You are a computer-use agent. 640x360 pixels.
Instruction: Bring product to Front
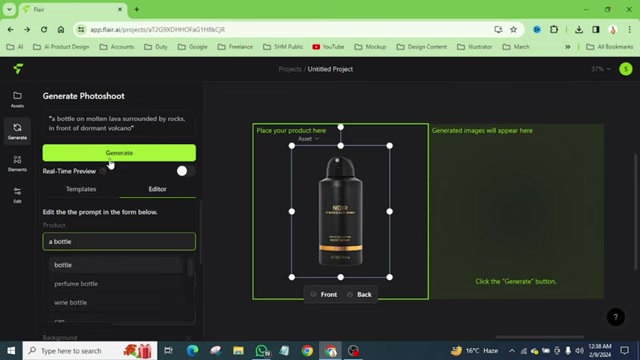pos(324,294)
